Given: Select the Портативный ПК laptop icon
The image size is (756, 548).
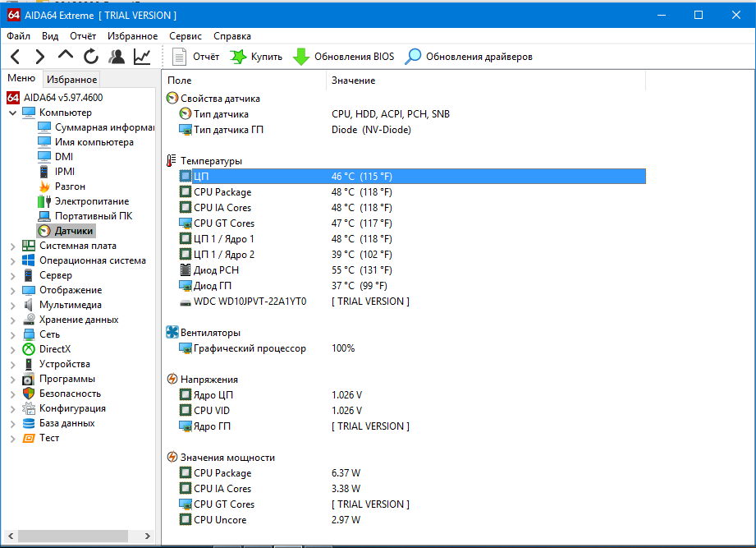Looking at the screenshot, I should (44, 216).
